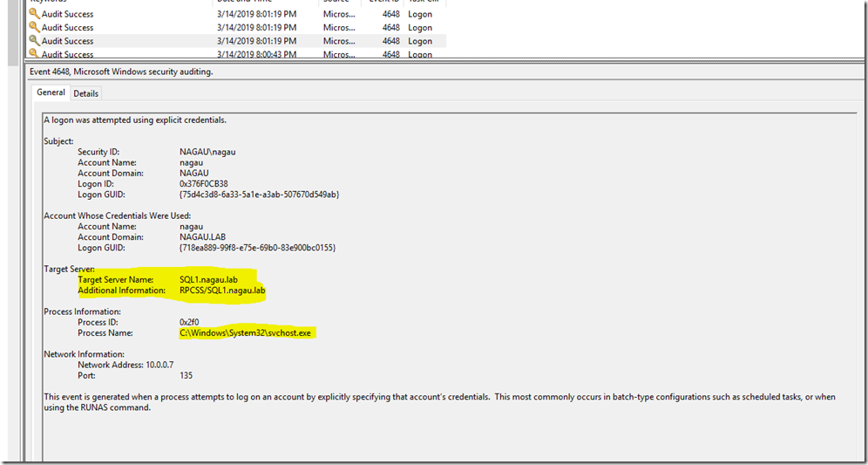The height and width of the screenshot is (465, 868).
Task: Click the Process ID value 0x2f0
Action: tap(189, 323)
